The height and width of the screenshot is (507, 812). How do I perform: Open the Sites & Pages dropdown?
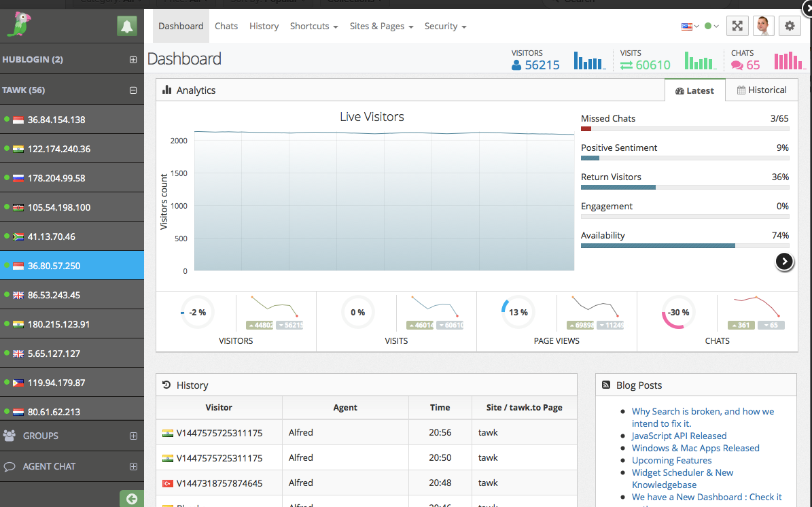click(x=382, y=26)
